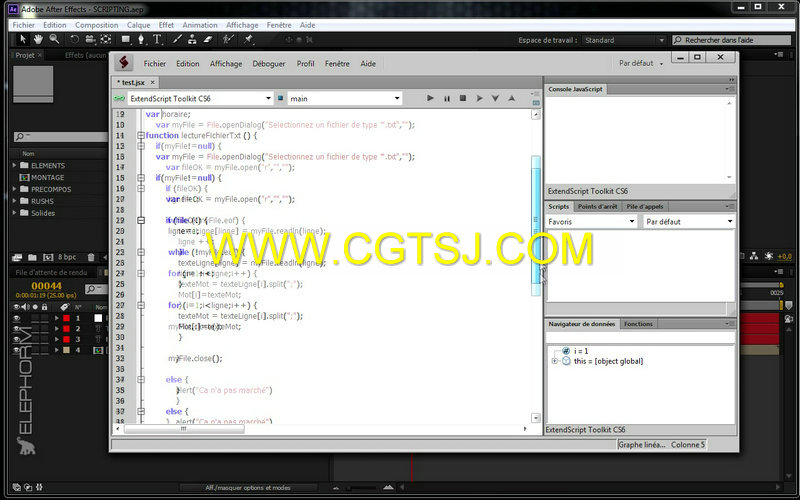The image size is (800, 500).
Task: Select the Pen tool
Action: pos(141,39)
